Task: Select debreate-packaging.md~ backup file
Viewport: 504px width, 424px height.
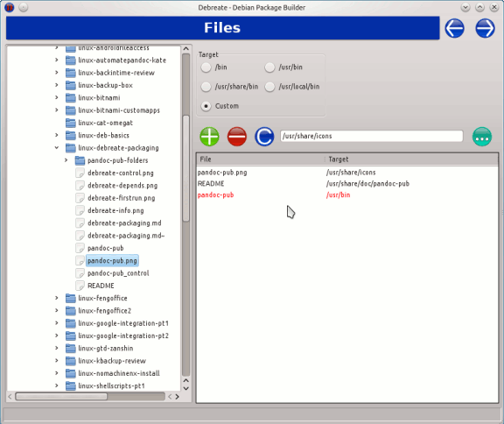Action: pos(126,236)
